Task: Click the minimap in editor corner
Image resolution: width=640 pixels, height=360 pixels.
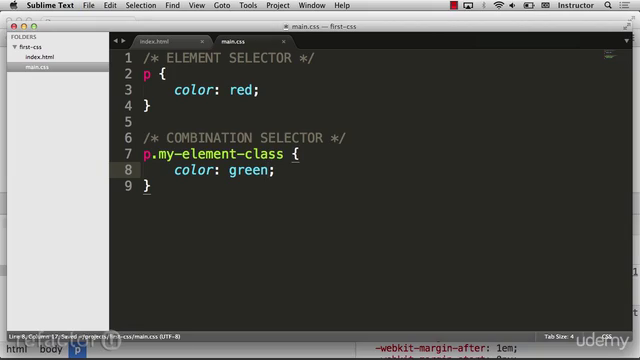Action: pyautogui.click(x=610, y=54)
